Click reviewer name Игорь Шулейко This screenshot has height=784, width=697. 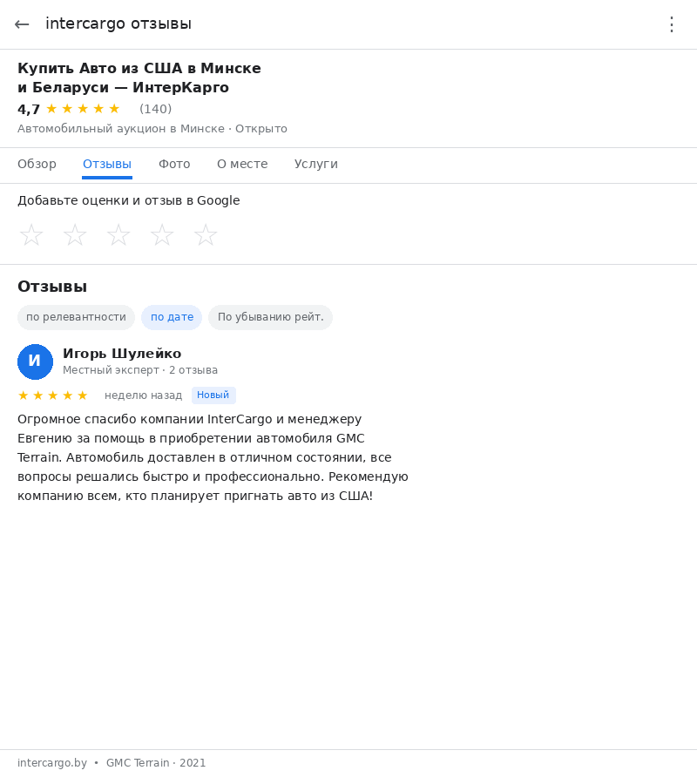(x=122, y=354)
